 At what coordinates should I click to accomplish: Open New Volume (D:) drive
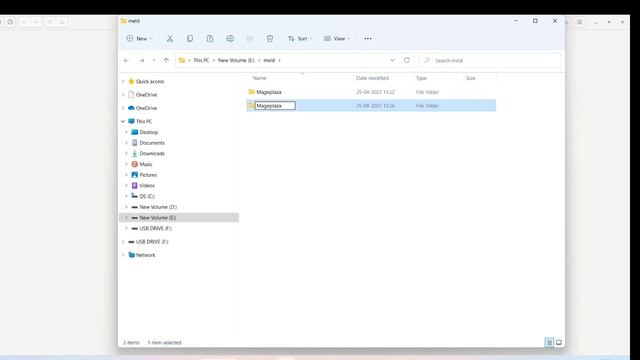(x=158, y=207)
